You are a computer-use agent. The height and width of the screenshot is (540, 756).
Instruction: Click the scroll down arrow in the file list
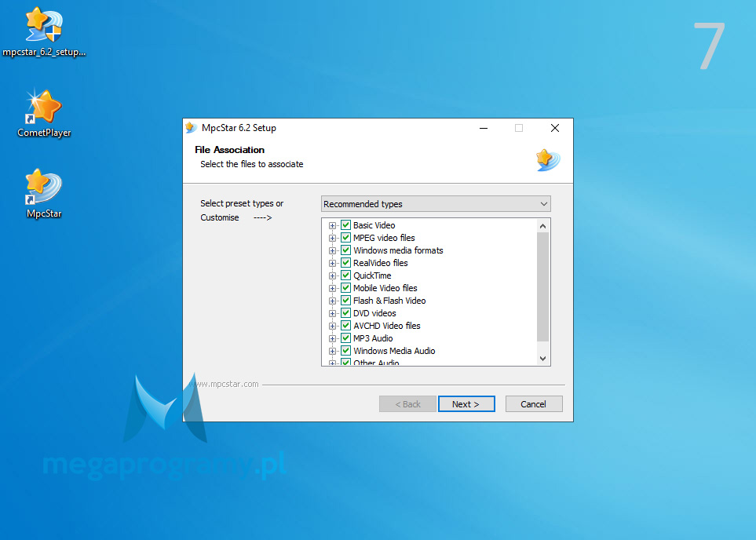point(543,358)
